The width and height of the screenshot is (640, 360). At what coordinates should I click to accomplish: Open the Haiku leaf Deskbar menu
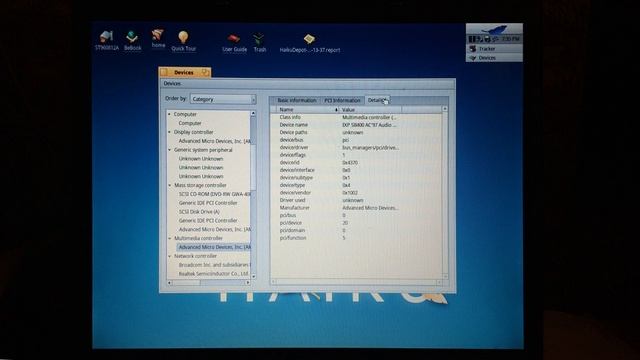pyautogui.click(x=494, y=29)
